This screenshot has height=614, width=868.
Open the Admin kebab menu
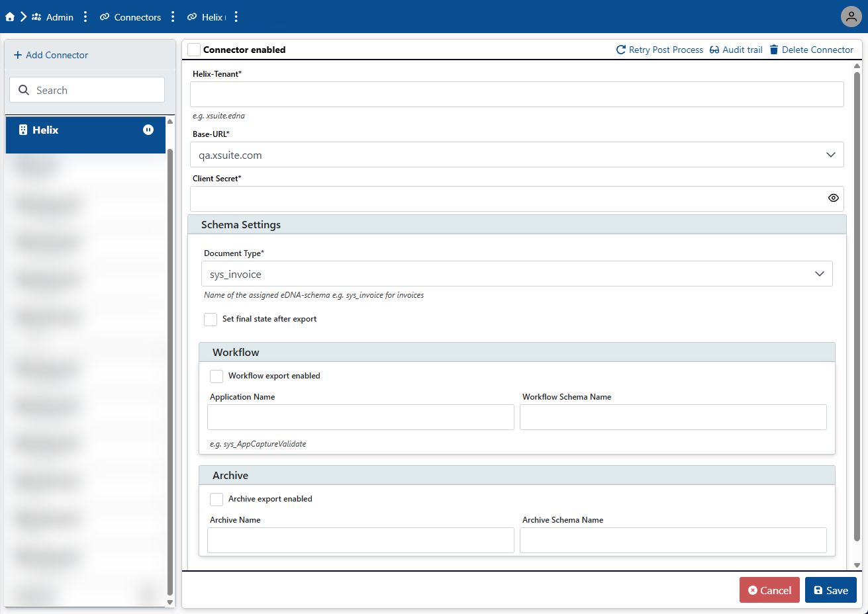(85, 17)
